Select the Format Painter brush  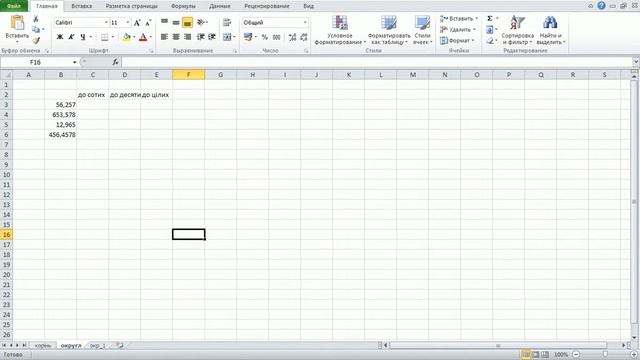click(x=36, y=40)
